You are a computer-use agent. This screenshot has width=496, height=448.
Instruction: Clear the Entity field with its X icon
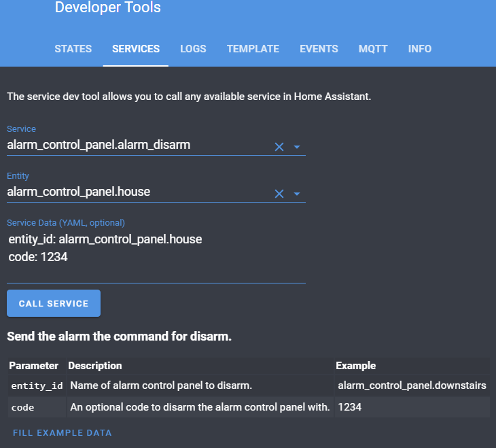pyautogui.click(x=279, y=194)
